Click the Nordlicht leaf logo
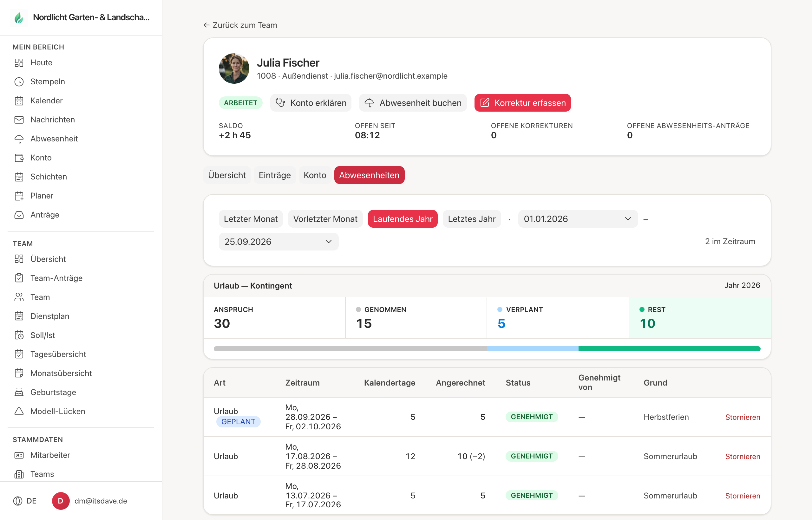This screenshot has height=520, width=812. pyautogui.click(x=19, y=17)
